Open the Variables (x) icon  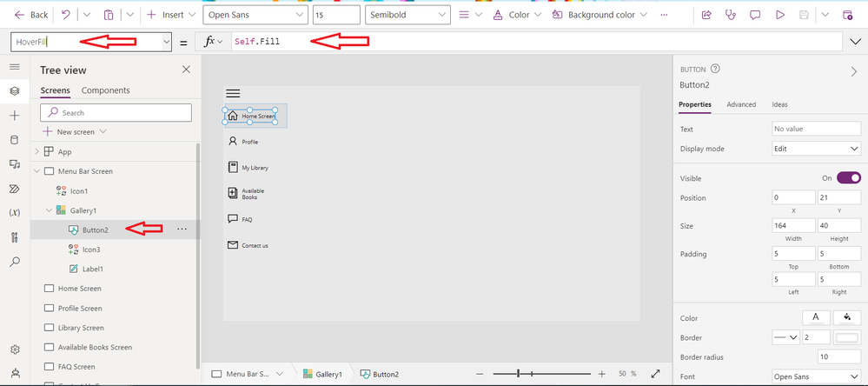click(15, 213)
